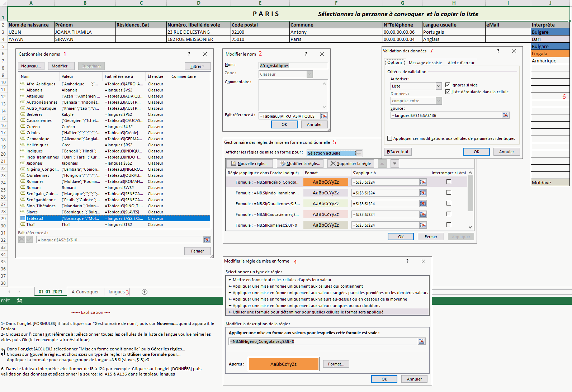Toggle the Ignorer si vide checkbox
This screenshot has width=572, height=392.
[448, 85]
